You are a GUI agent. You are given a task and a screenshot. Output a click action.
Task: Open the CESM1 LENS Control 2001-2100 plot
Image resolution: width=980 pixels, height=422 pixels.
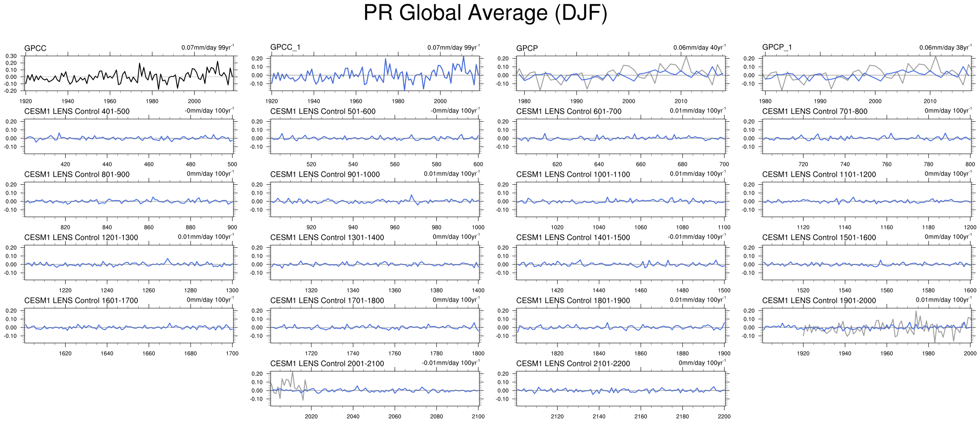(x=375, y=389)
